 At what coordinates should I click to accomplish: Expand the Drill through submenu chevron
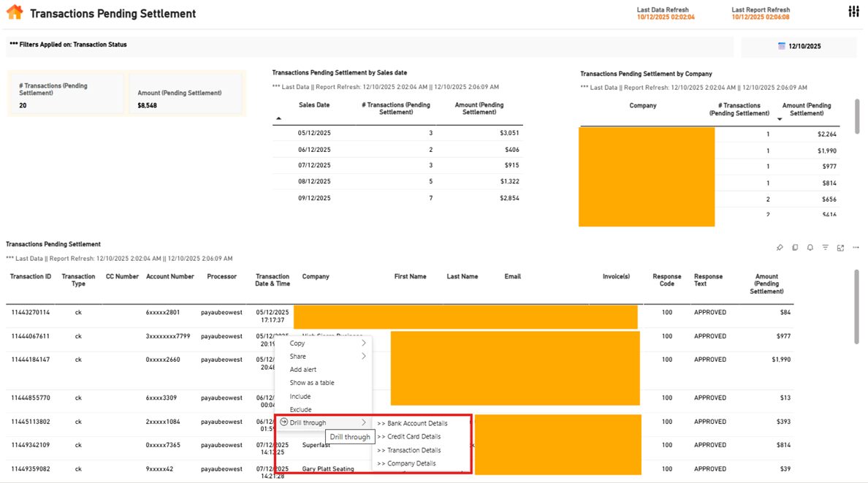(364, 422)
